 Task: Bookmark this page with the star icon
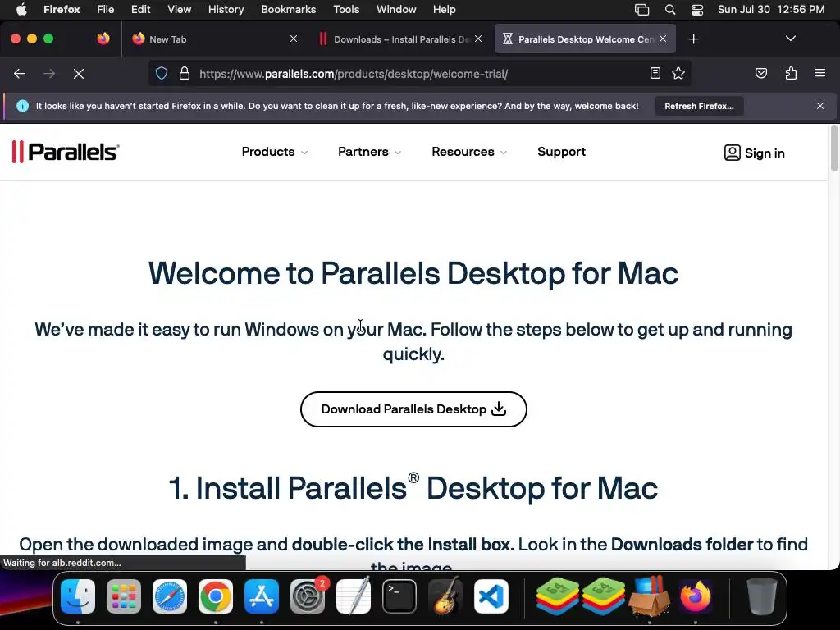(x=678, y=73)
